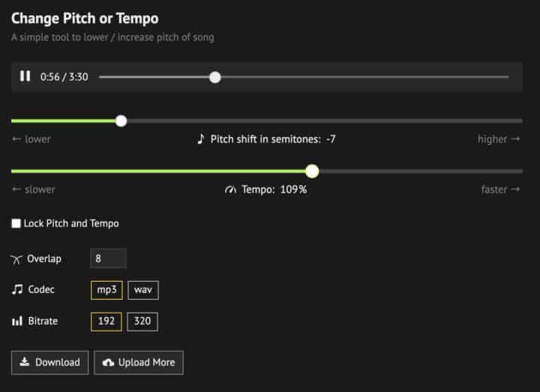Select mp3 codec option

(106, 289)
